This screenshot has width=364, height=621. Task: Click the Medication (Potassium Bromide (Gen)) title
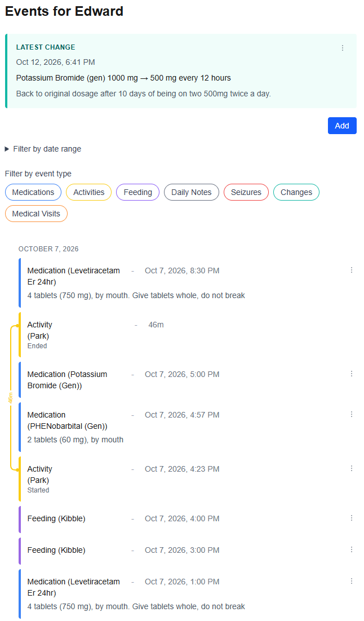[67, 380]
